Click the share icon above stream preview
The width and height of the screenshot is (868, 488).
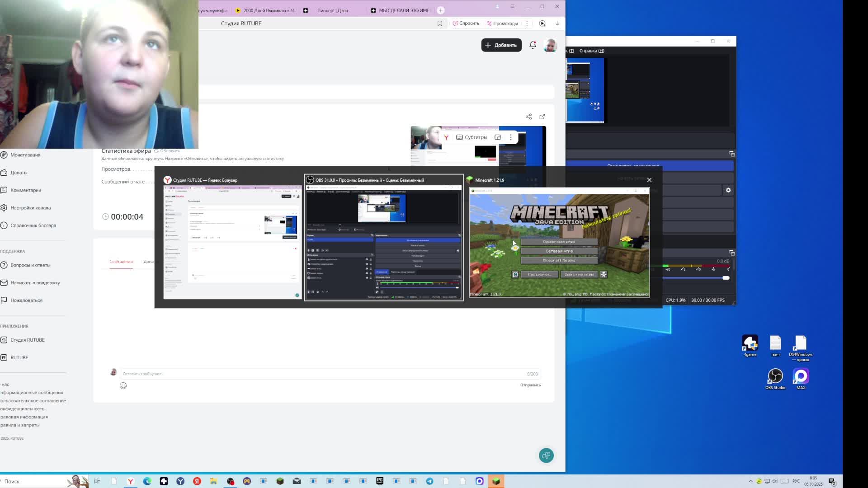point(528,117)
